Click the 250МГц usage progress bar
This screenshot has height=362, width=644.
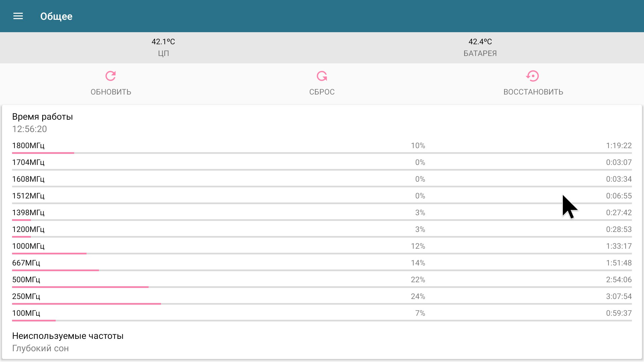pos(321,304)
